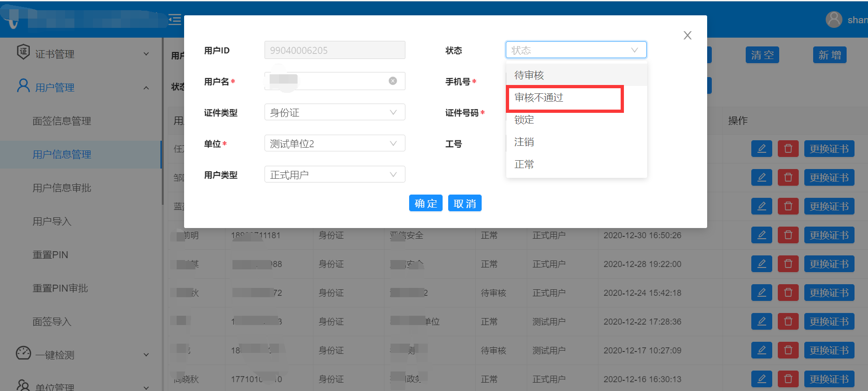Click the edit pencil icon in first row
This screenshot has width=868, height=391.
click(x=761, y=149)
